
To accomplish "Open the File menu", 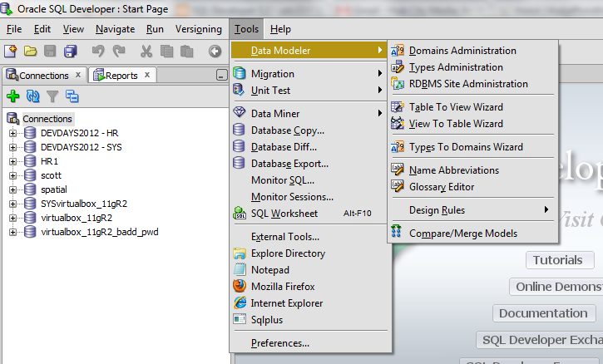I will (14, 29).
